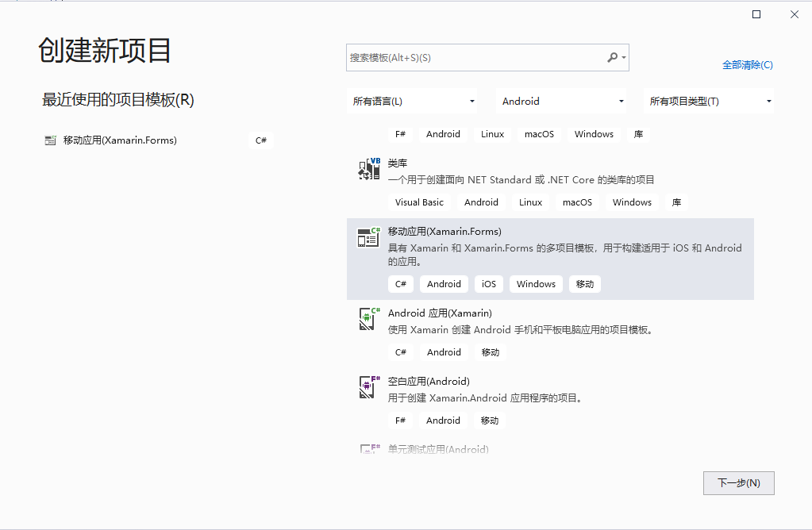Select the 移动应用(Xamarin.Forms) template title in list

pos(444,232)
